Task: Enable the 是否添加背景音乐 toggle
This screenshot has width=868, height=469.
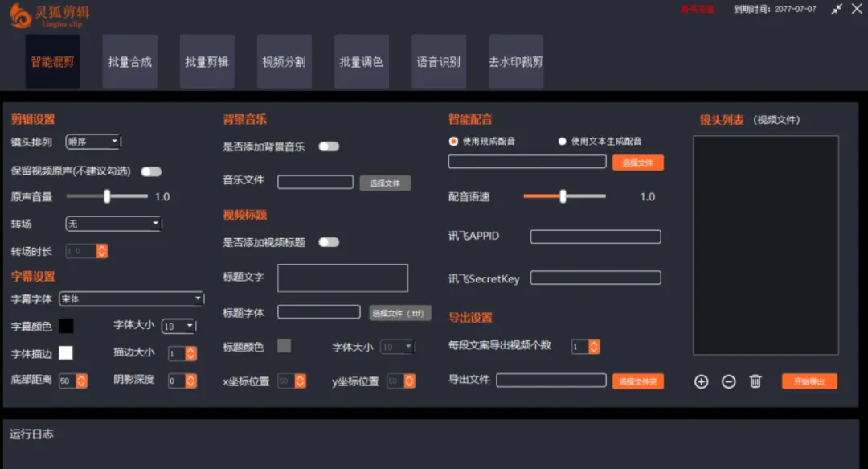Action: tap(330, 146)
